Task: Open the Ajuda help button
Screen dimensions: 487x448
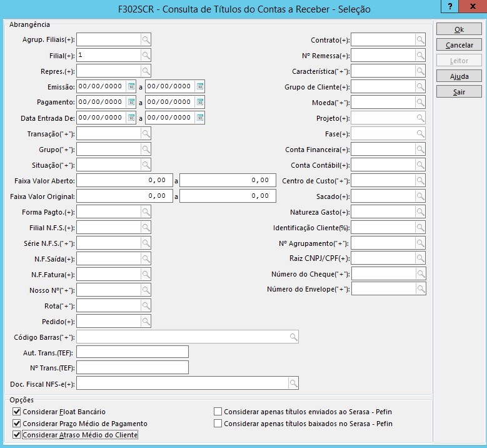Action: click(x=459, y=76)
